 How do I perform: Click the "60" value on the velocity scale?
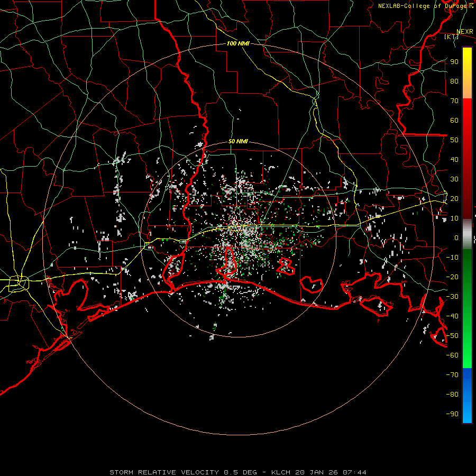(x=454, y=121)
